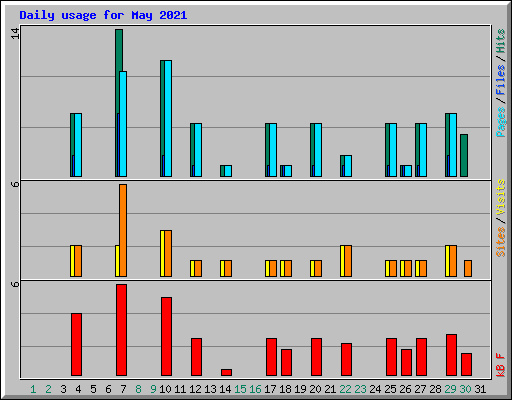Select the green hits bar for day 30
The height and width of the screenshot is (400, 512).
(464, 155)
